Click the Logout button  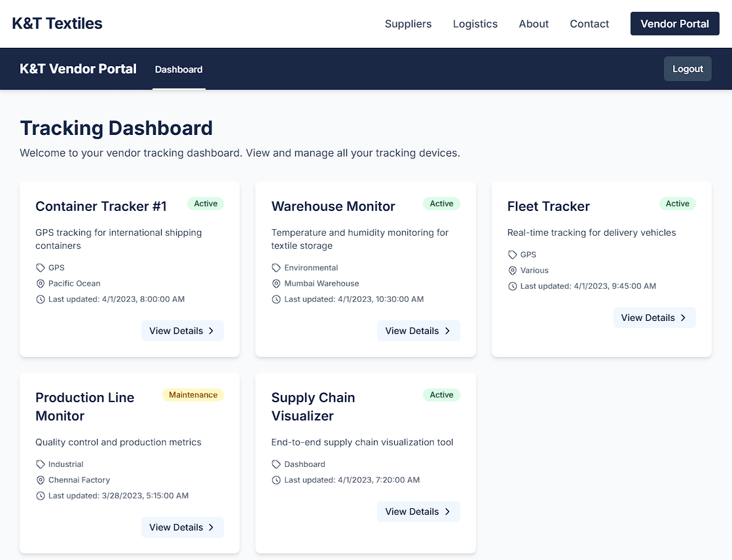687,68
